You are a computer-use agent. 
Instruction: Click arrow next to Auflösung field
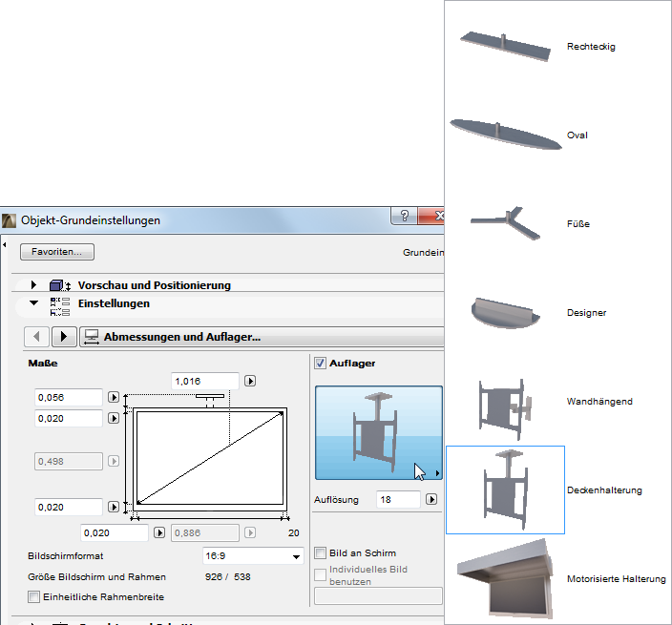pos(431,499)
